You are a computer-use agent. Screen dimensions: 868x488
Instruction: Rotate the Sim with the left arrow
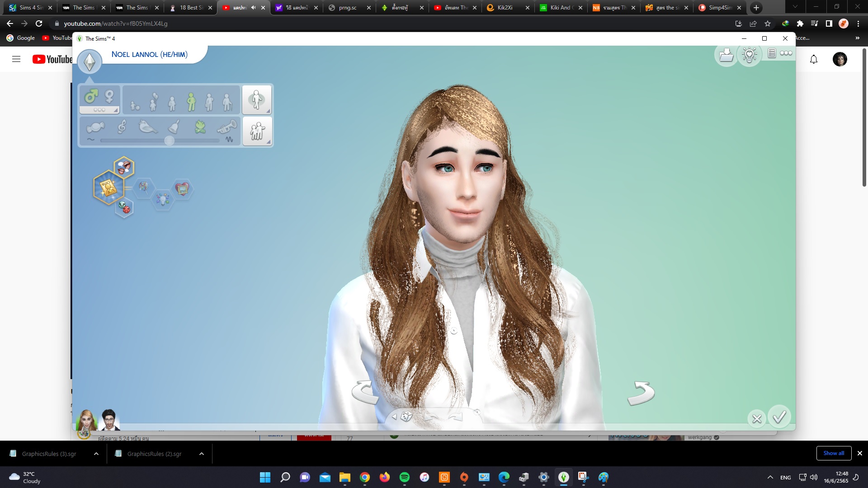tap(364, 392)
